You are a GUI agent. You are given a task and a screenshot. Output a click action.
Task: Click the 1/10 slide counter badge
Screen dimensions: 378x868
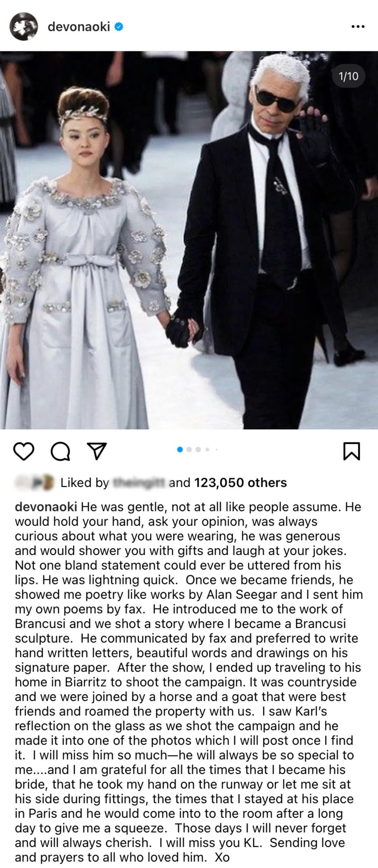coord(348,76)
